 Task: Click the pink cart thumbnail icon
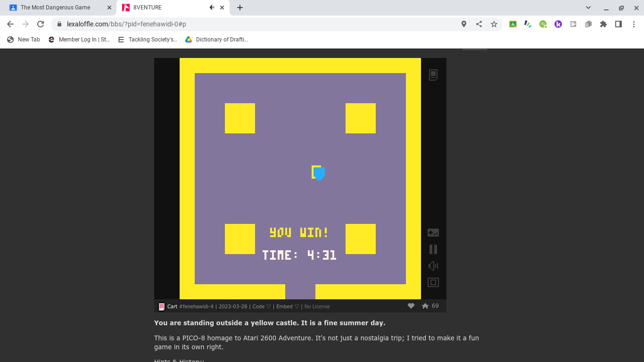click(x=162, y=306)
